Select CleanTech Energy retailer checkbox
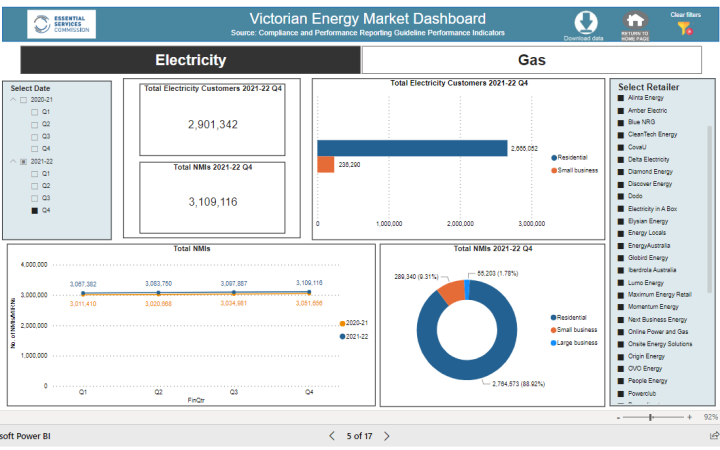 pyautogui.click(x=621, y=135)
